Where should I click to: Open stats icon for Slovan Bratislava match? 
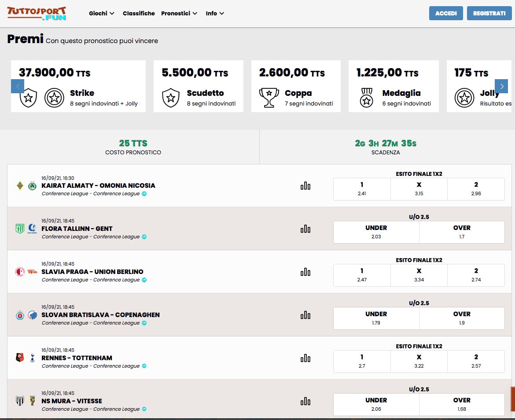[x=305, y=315]
